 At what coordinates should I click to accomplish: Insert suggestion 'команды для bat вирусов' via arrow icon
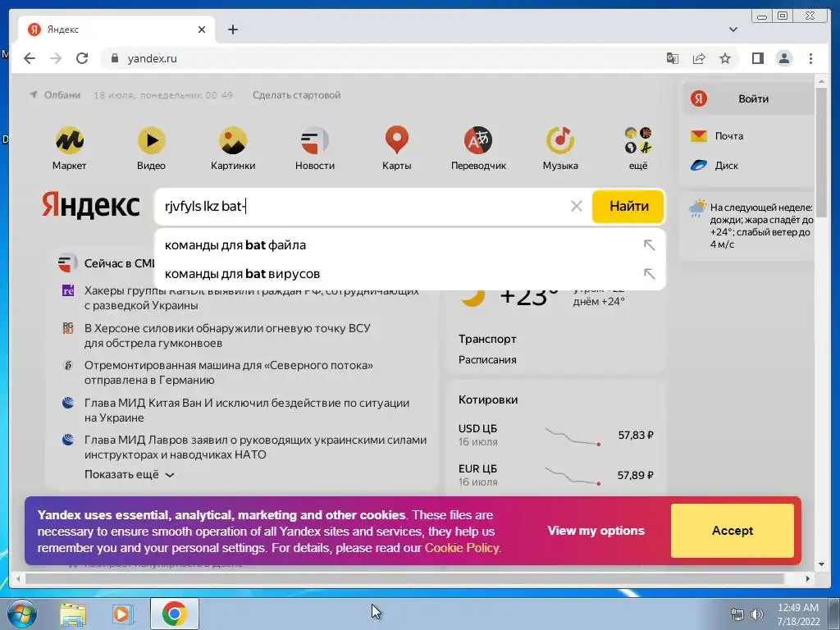coord(650,274)
